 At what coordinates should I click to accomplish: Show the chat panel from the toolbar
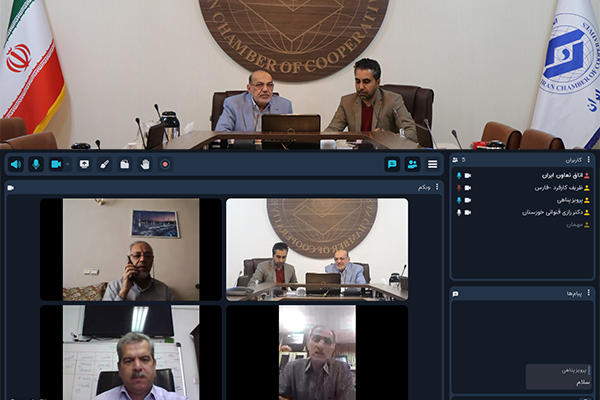tap(392, 164)
